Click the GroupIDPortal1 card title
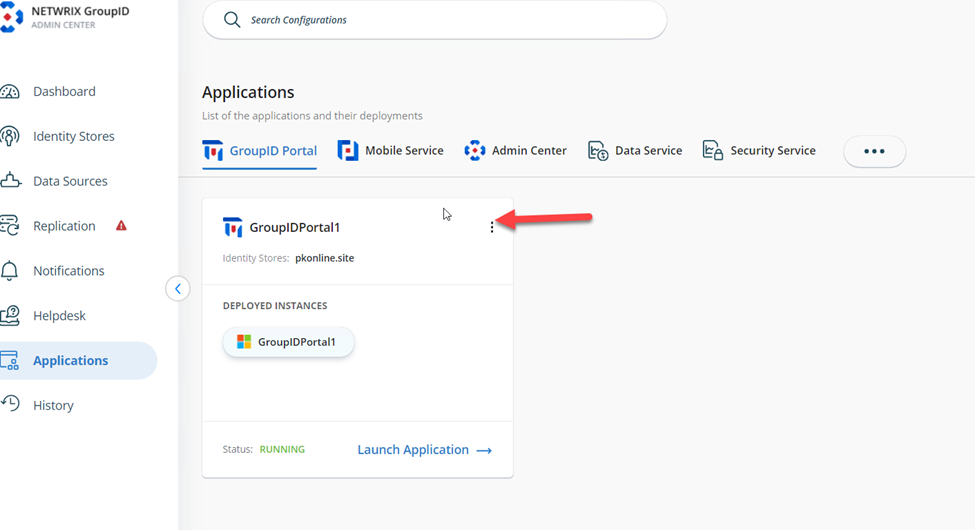This screenshot has width=975, height=530. [295, 227]
